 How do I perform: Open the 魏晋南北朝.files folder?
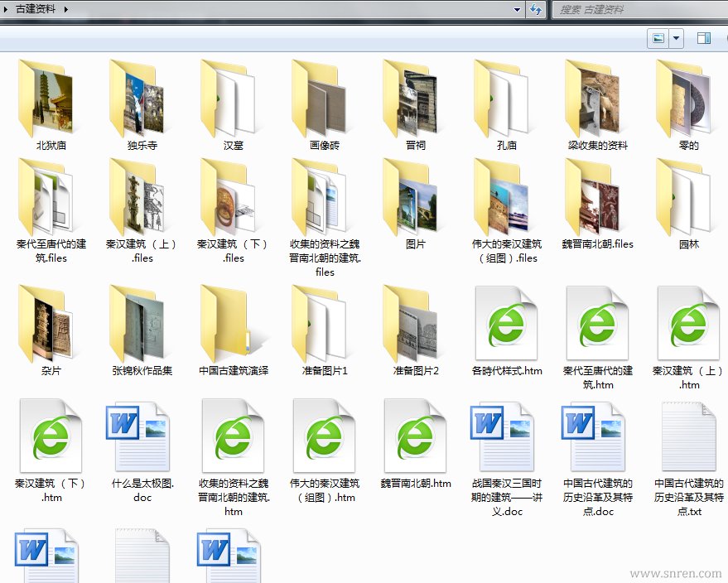(x=592, y=196)
